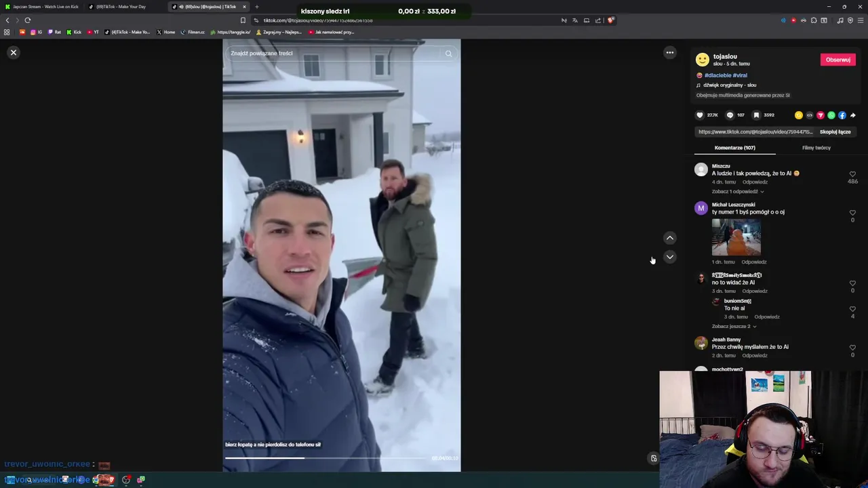Image resolution: width=868 pixels, height=488 pixels.
Task: Like the 'no to widać że AI' comment
Action: (x=852, y=283)
